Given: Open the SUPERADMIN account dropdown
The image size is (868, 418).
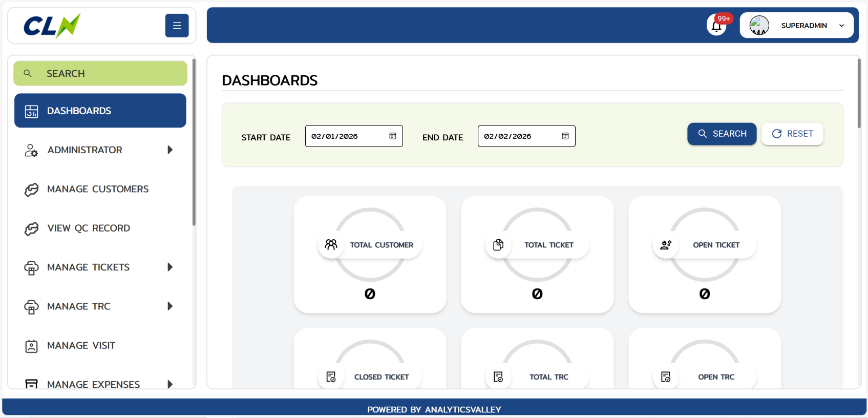Looking at the screenshot, I should click(796, 25).
